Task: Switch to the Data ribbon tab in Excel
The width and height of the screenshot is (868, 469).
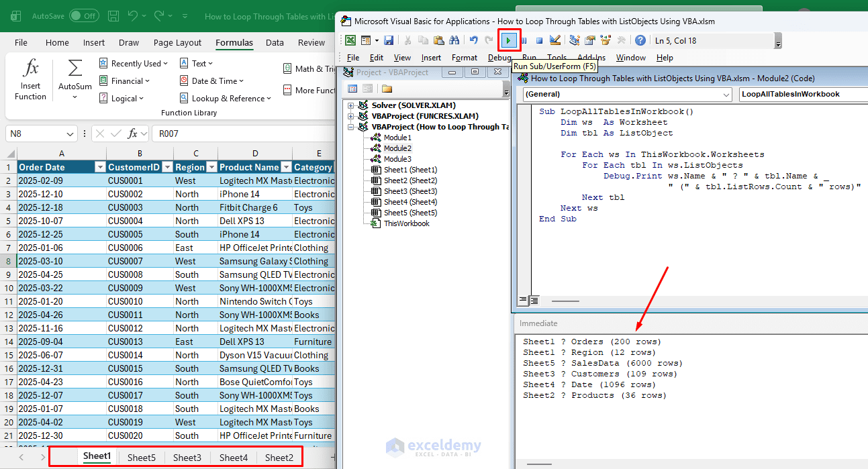Action: tap(275, 42)
